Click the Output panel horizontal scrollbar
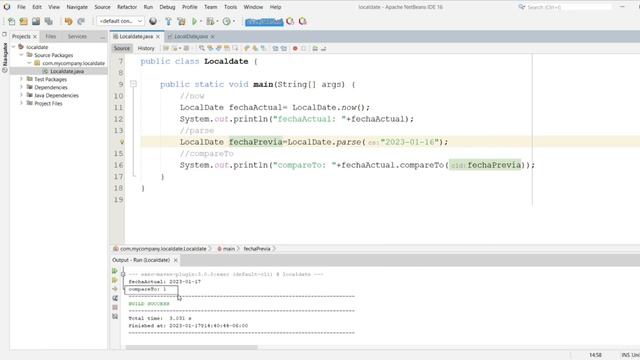This screenshot has width=640, height=360. [191, 347]
